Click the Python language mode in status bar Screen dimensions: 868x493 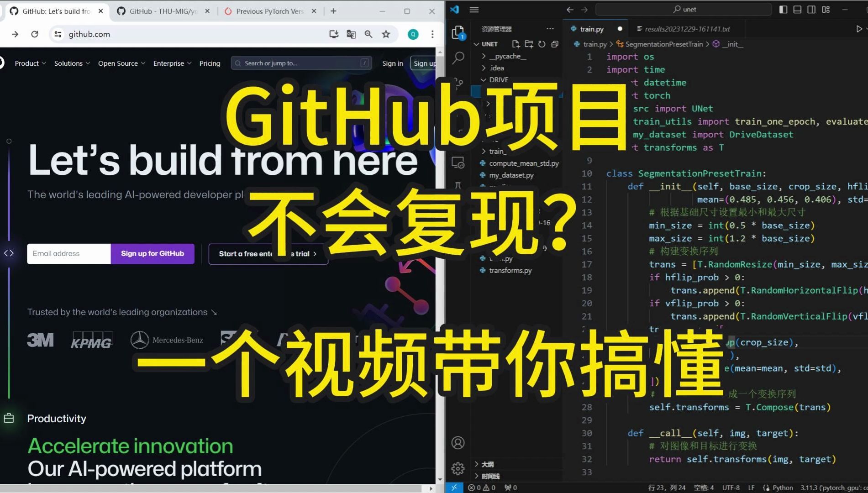pyautogui.click(x=783, y=488)
